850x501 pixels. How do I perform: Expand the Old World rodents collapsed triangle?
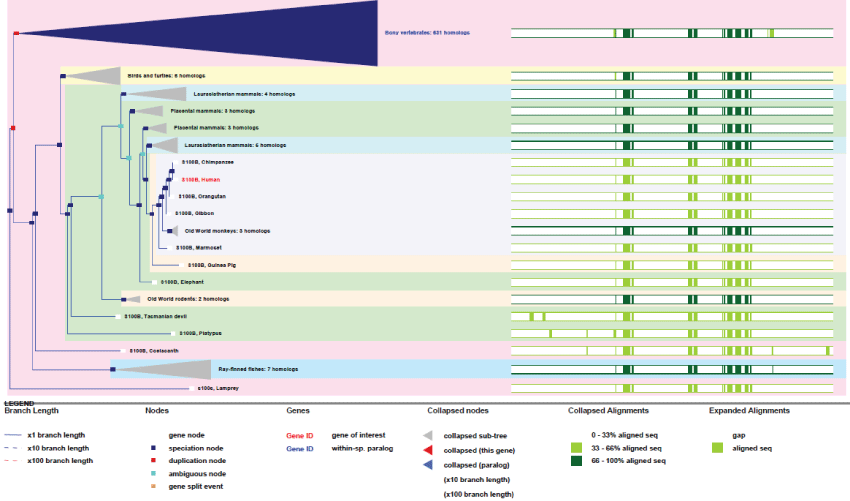coord(131,299)
